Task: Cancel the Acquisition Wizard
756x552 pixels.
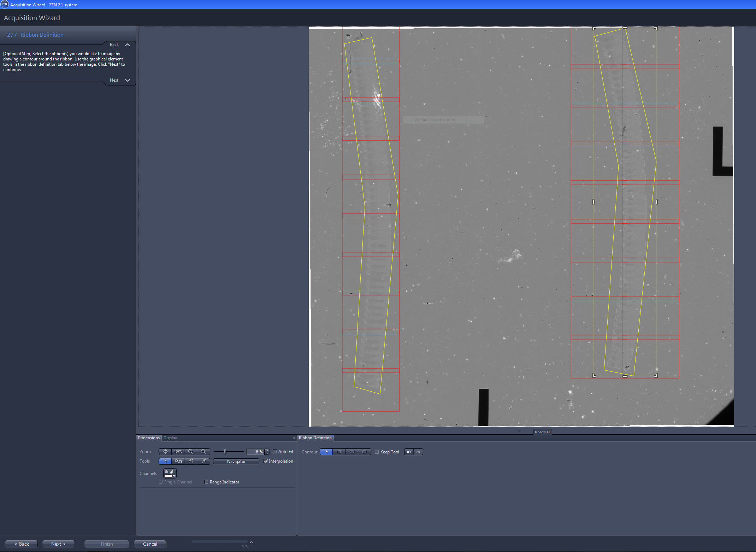Action: tap(150, 544)
